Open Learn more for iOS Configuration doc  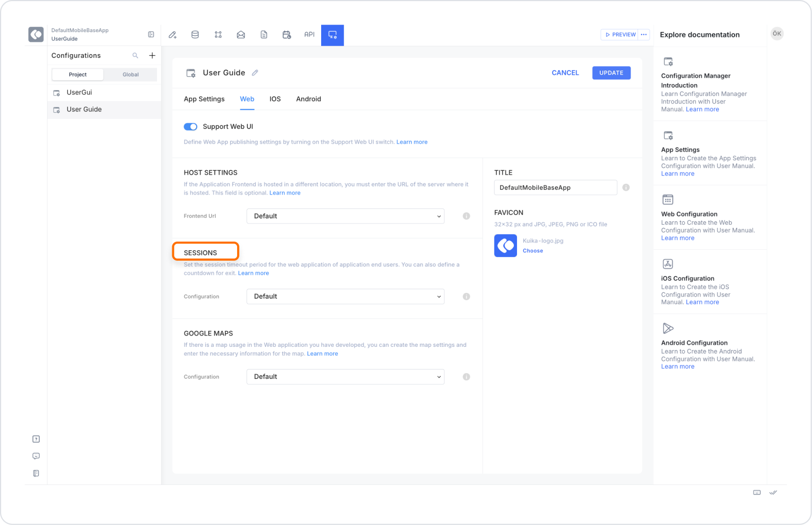[x=703, y=302]
